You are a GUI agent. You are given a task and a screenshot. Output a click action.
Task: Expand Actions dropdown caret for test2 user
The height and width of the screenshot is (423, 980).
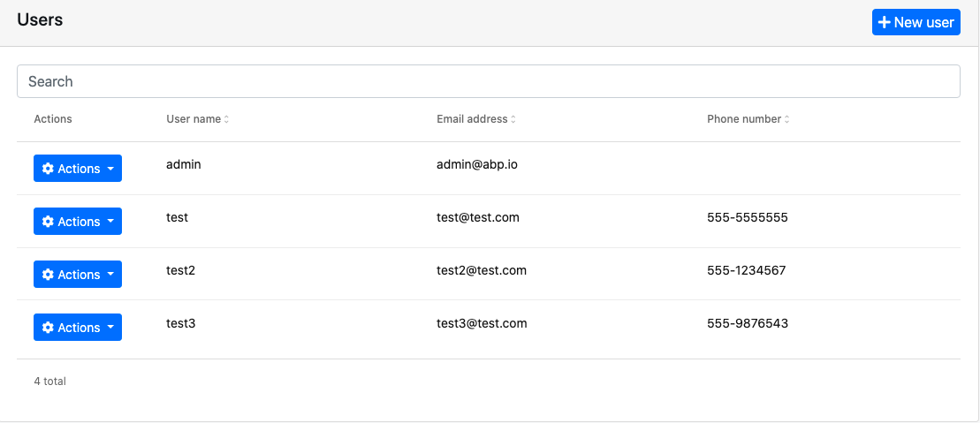110,275
